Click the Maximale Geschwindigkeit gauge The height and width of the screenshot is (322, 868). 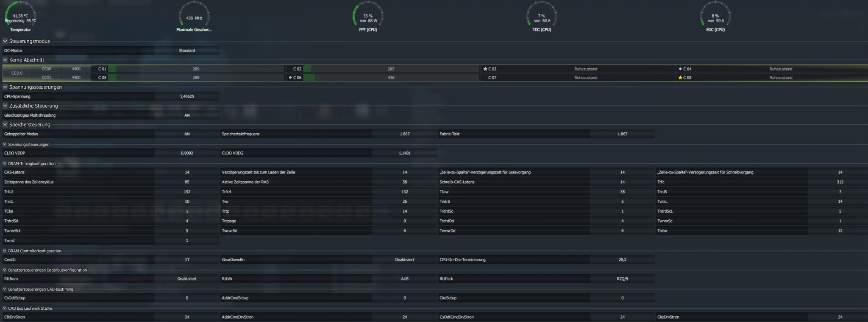[194, 17]
